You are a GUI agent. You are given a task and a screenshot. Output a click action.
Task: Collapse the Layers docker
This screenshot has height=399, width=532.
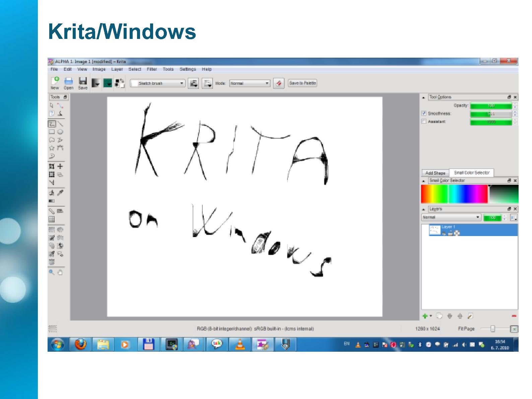point(424,209)
